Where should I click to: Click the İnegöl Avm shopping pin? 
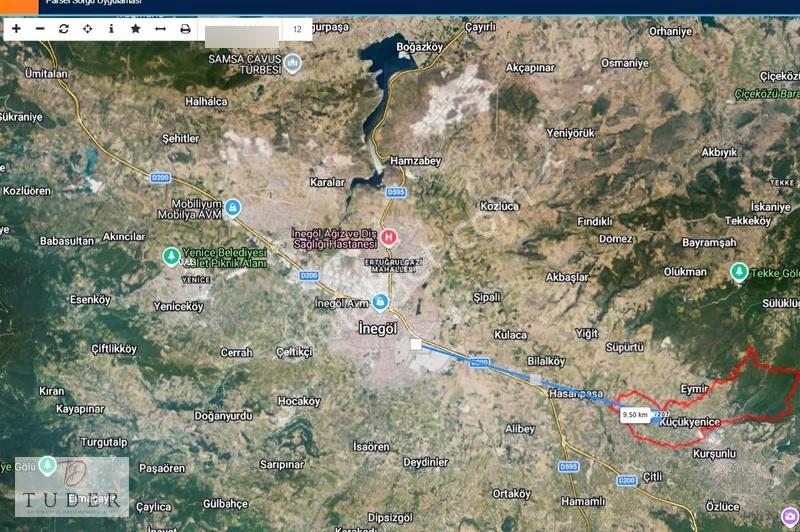(380, 302)
